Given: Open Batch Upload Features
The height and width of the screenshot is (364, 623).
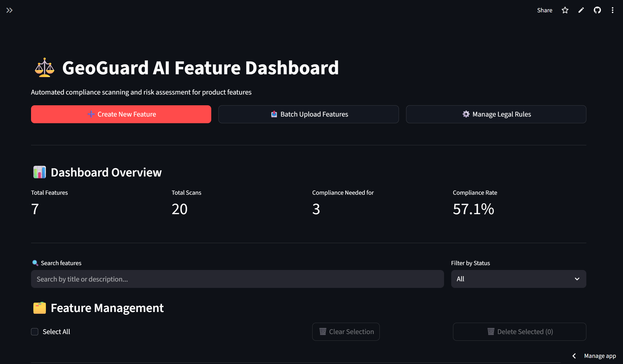Looking at the screenshot, I should pyautogui.click(x=308, y=114).
